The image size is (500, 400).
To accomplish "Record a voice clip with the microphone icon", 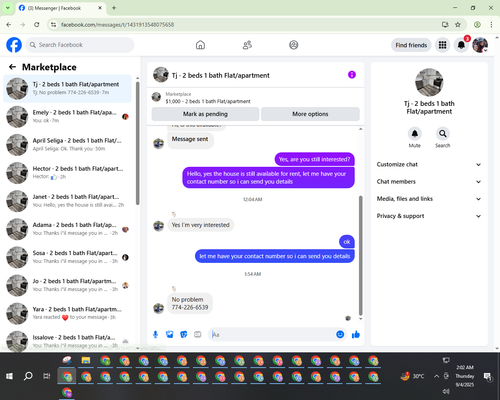I will coord(155,334).
